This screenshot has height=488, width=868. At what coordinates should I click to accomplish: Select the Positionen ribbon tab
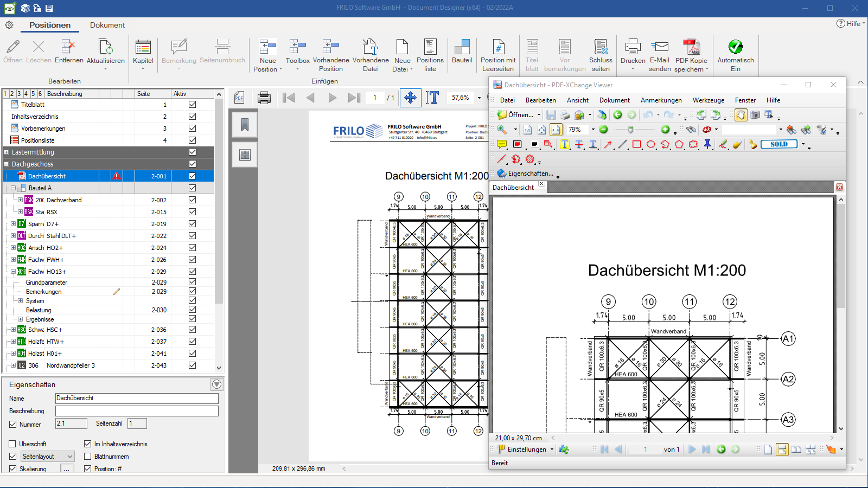(x=50, y=25)
